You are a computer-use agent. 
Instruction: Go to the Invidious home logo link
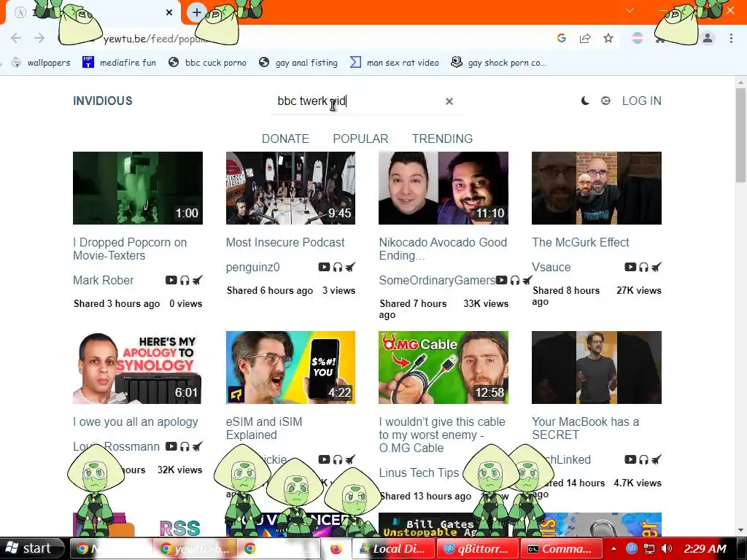coord(102,101)
